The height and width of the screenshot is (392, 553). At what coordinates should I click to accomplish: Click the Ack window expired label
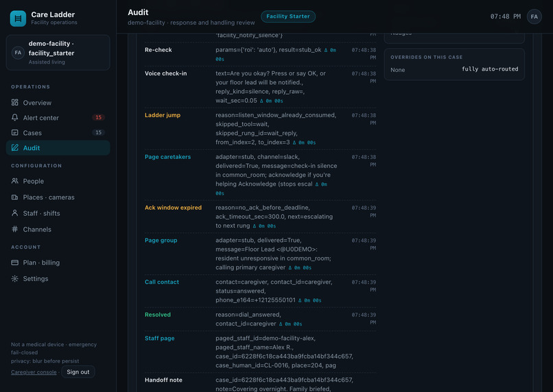pos(173,208)
